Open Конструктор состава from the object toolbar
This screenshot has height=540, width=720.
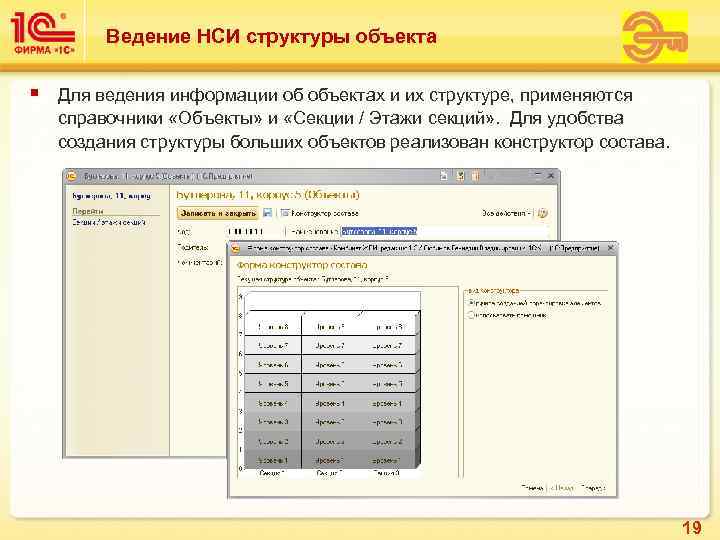tap(320, 213)
